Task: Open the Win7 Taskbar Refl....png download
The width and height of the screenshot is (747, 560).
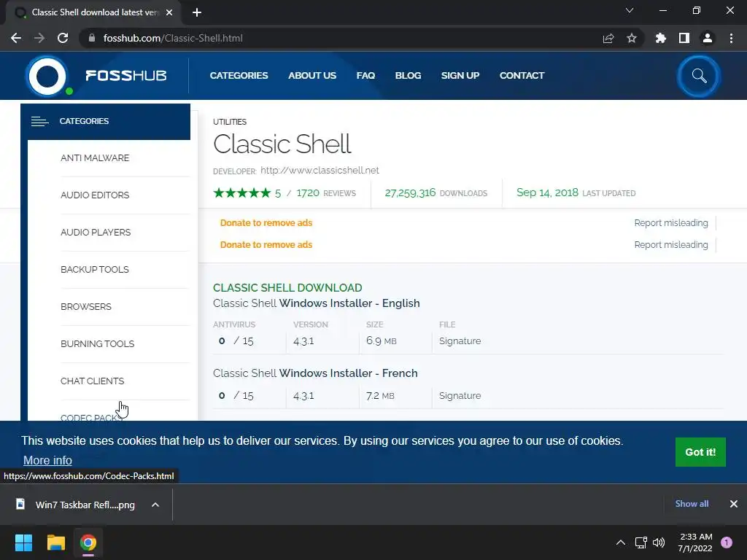Action: [85, 505]
